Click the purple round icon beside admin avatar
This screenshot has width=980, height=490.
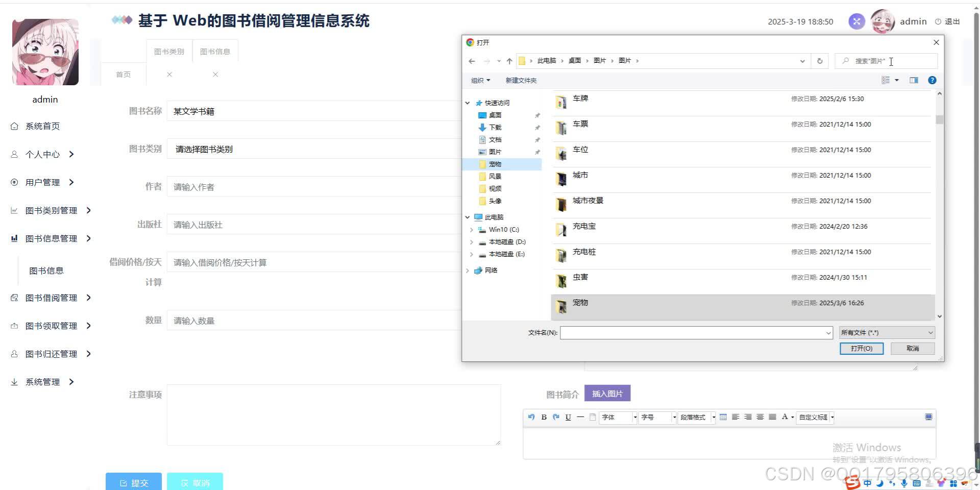coord(856,21)
